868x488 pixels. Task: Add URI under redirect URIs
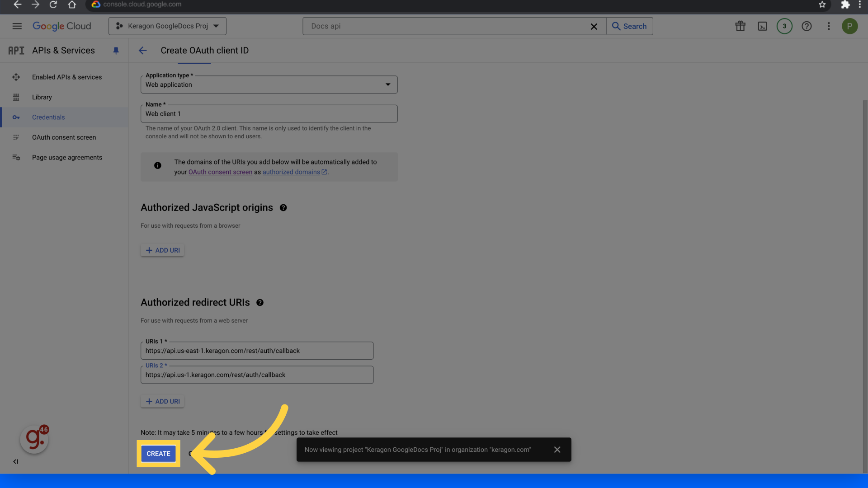pos(162,401)
